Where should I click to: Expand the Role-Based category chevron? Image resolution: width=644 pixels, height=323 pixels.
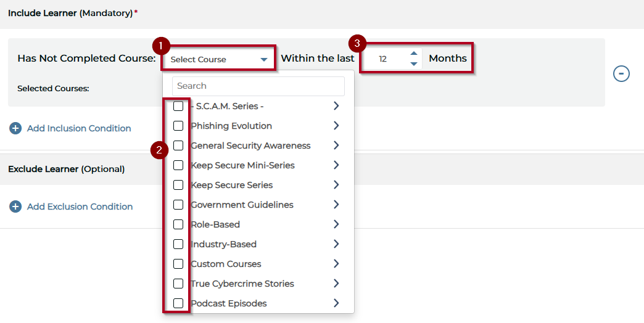click(336, 224)
